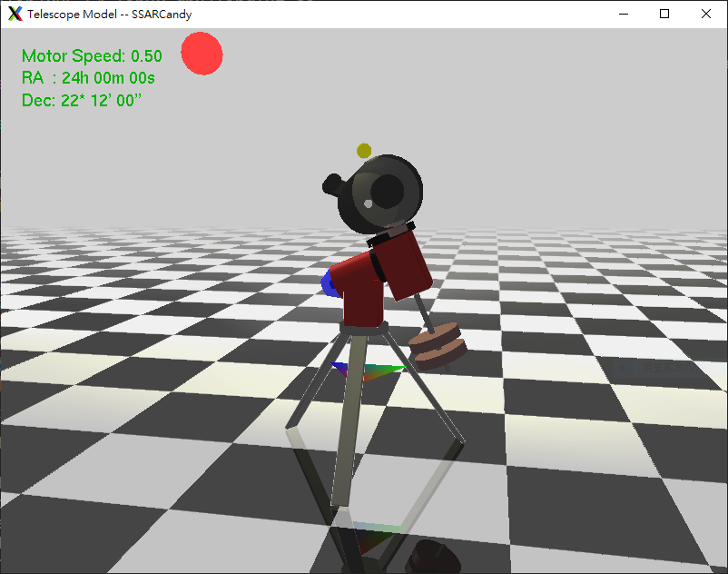The image size is (728, 574).
Task: Click the blue motor cap on mount
Action: [330, 283]
